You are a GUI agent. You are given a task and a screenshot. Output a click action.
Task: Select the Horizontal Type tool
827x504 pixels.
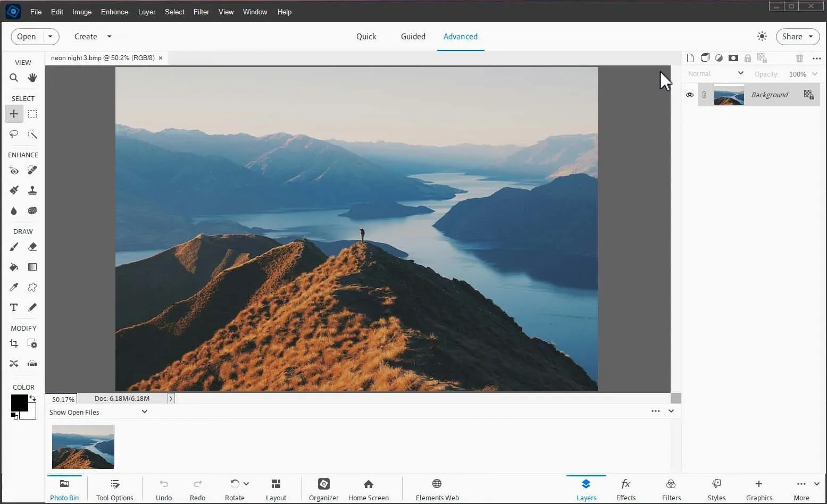point(14,307)
